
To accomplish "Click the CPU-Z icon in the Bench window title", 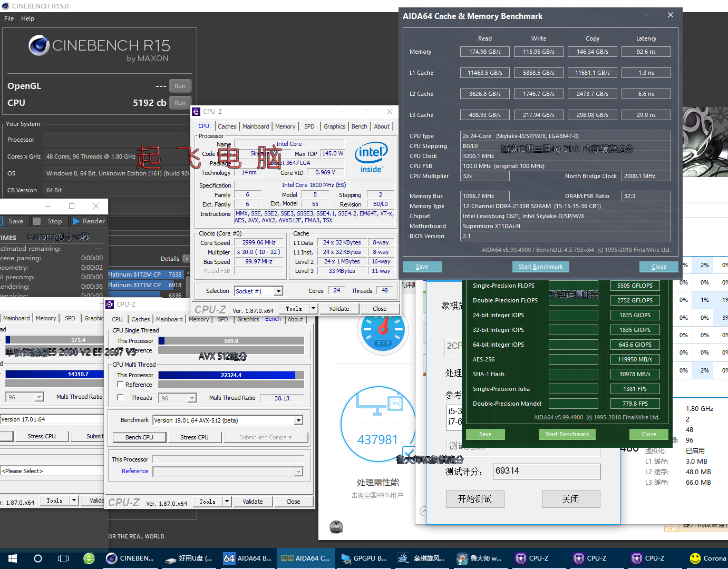I will click(x=110, y=305).
